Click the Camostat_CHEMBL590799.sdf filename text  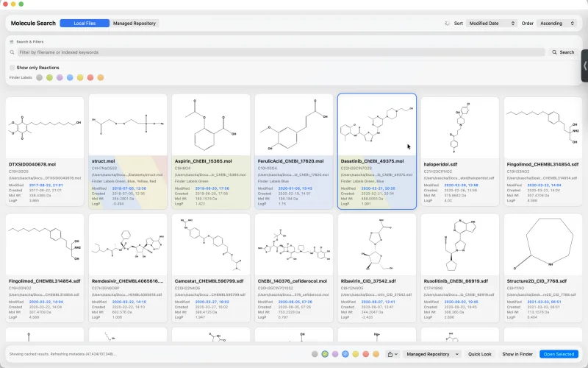click(209, 281)
